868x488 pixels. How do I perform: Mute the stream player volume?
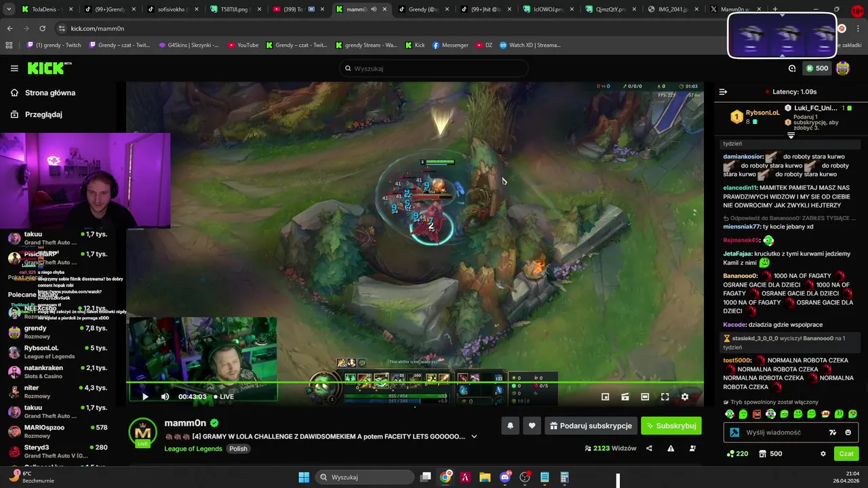[x=165, y=396]
